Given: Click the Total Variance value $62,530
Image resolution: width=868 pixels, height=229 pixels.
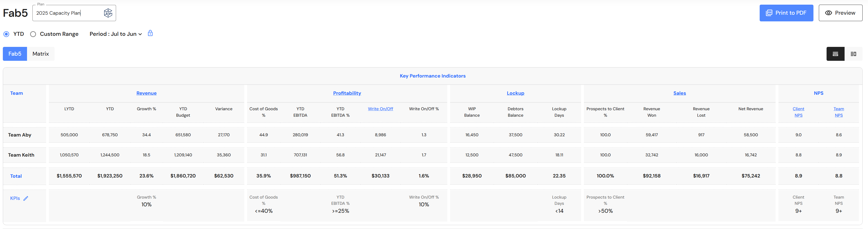Looking at the screenshot, I should [x=224, y=176].
